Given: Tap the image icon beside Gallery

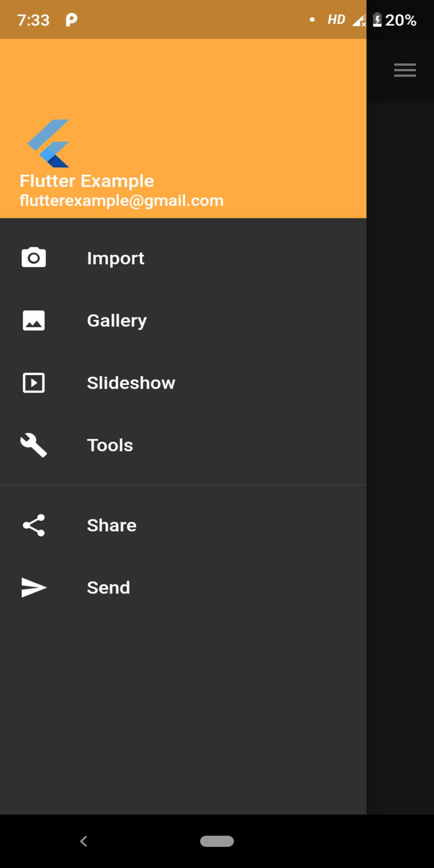Looking at the screenshot, I should coord(34,320).
